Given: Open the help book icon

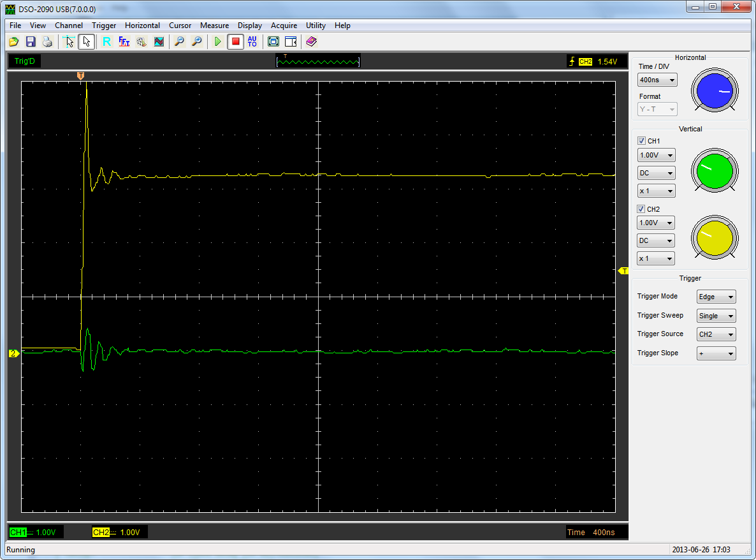Looking at the screenshot, I should tap(312, 42).
